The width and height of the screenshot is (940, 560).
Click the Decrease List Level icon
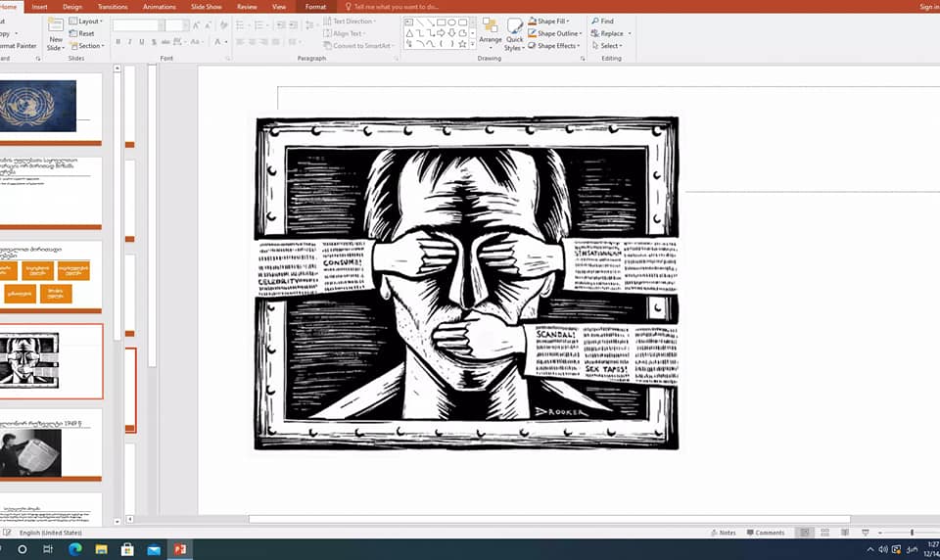pyautogui.click(x=281, y=25)
